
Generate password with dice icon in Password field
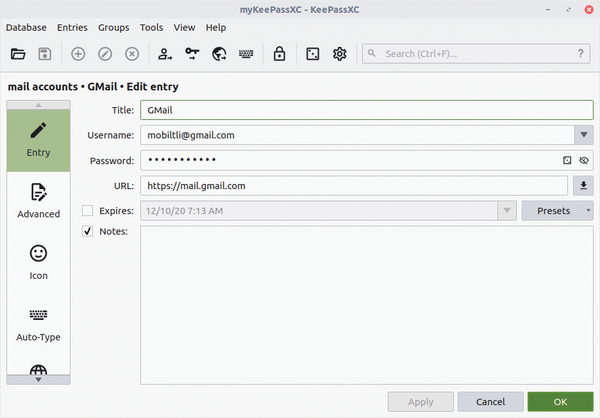click(567, 160)
